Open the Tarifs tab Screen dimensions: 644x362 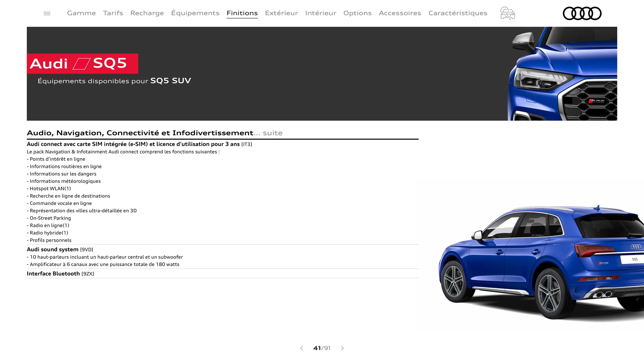pyautogui.click(x=113, y=13)
